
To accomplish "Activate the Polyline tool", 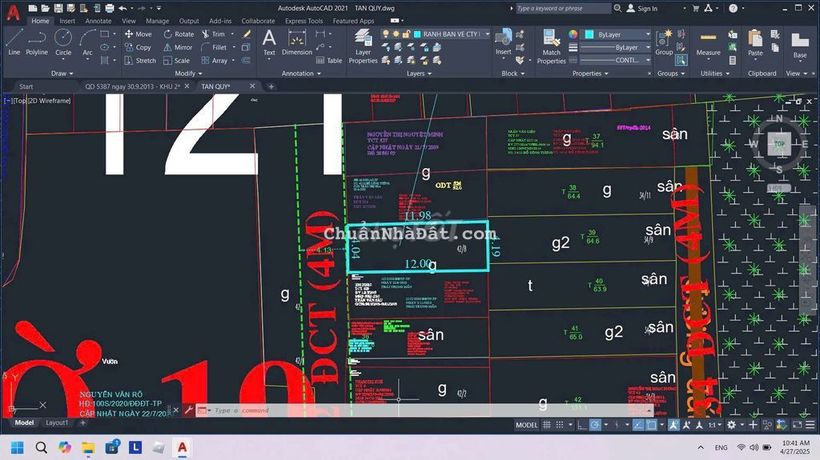I will click(37, 42).
